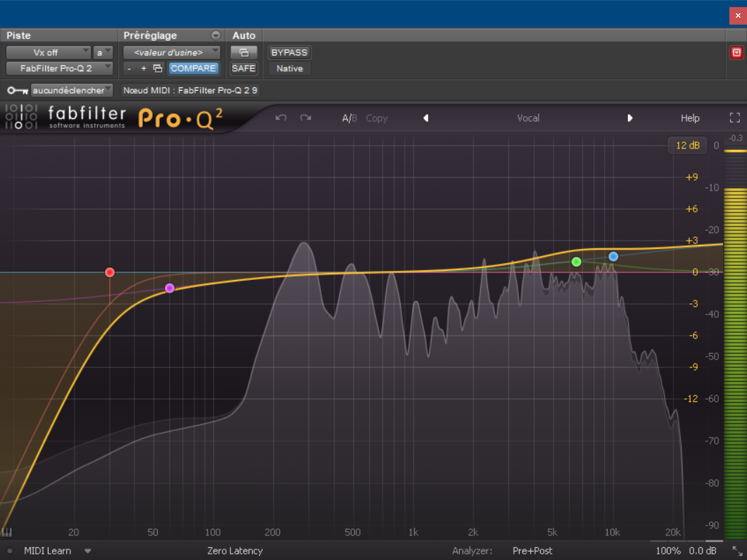Click the Redo arrow icon
This screenshot has height=560, width=747.
point(306,117)
